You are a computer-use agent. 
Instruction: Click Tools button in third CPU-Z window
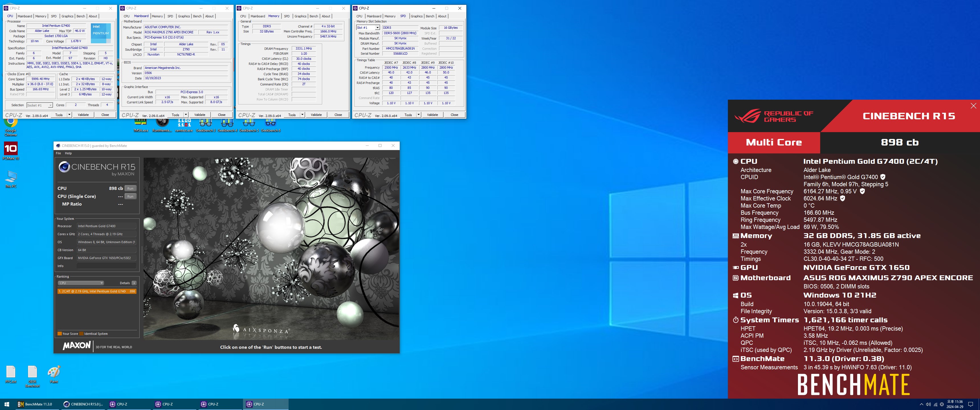(x=292, y=114)
